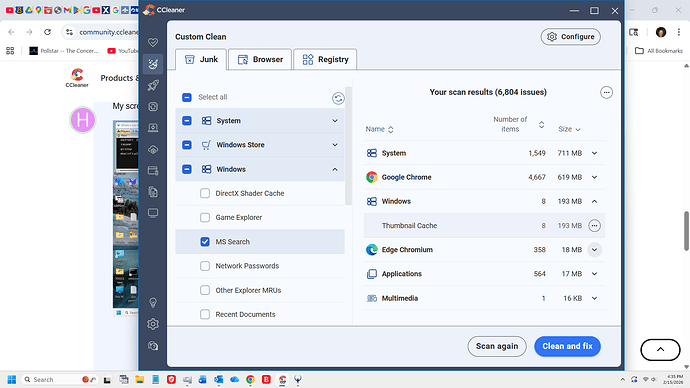Enable DirectX Shader Cache checkbox
Screen dimensions: 690x388
coord(205,193)
